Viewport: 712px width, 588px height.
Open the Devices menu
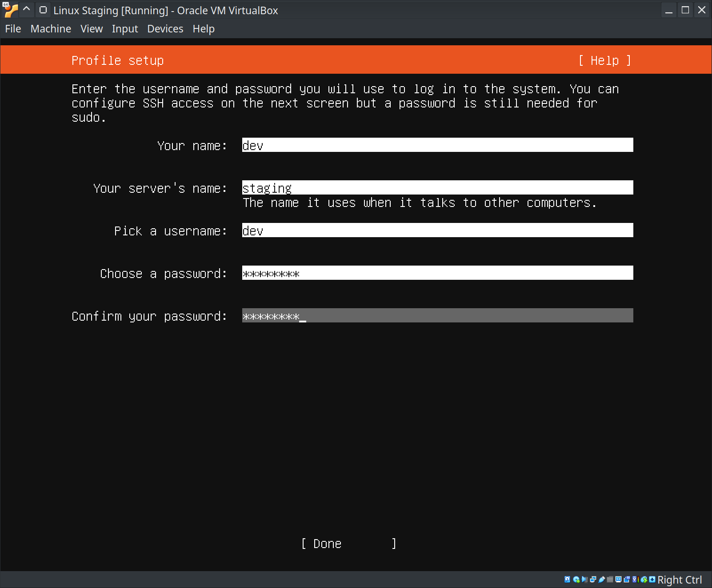pyautogui.click(x=165, y=29)
